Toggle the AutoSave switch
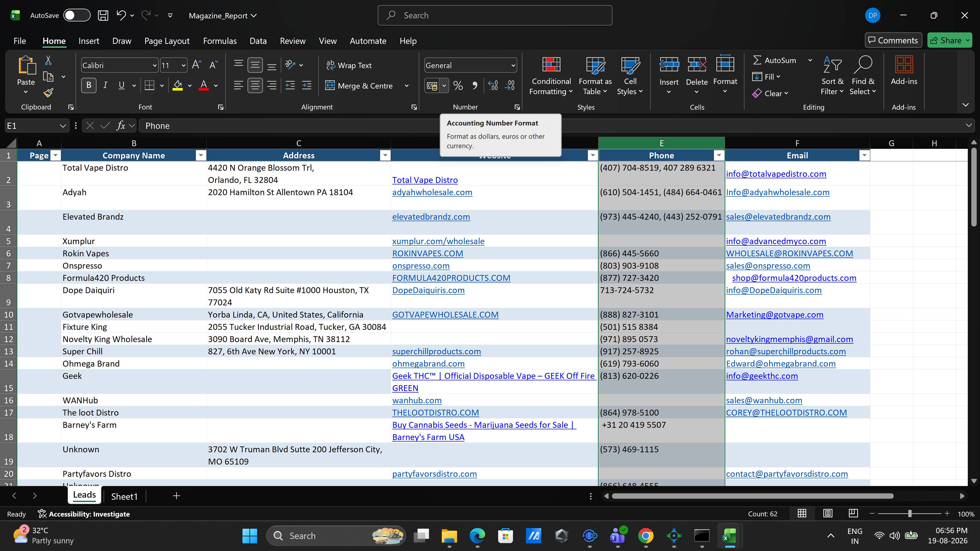 pos(77,16)
